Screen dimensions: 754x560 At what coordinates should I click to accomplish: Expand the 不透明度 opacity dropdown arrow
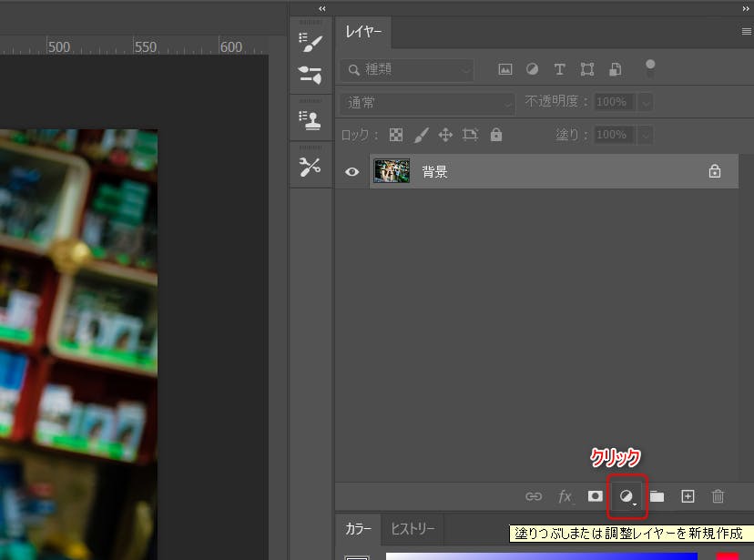(646, 102)
